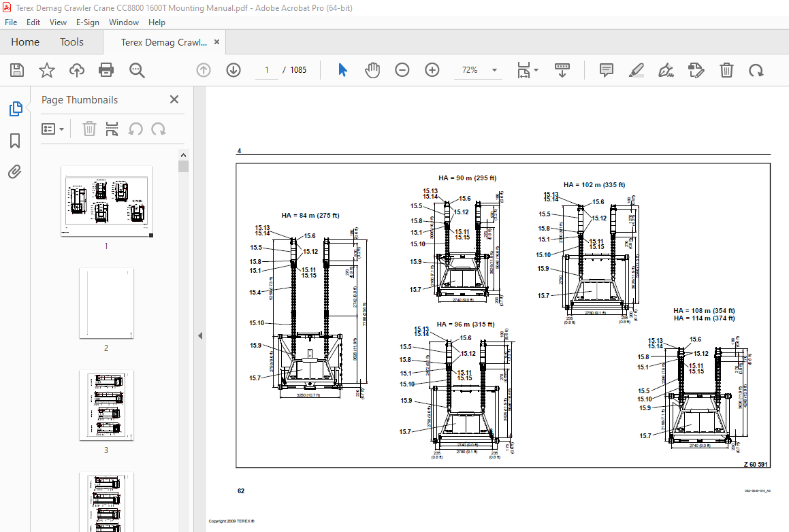Open the Fill and Sign pen tool

(x=666, y=70)
